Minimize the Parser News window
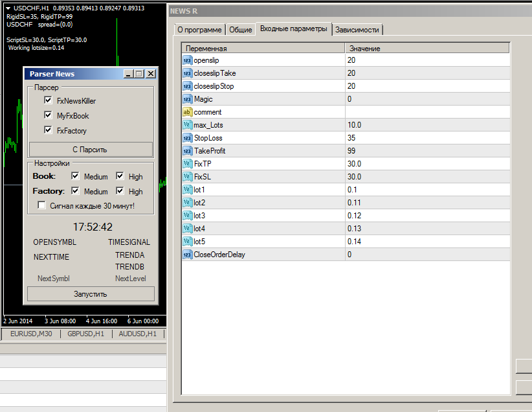The image size is (532, 412). 128,74
